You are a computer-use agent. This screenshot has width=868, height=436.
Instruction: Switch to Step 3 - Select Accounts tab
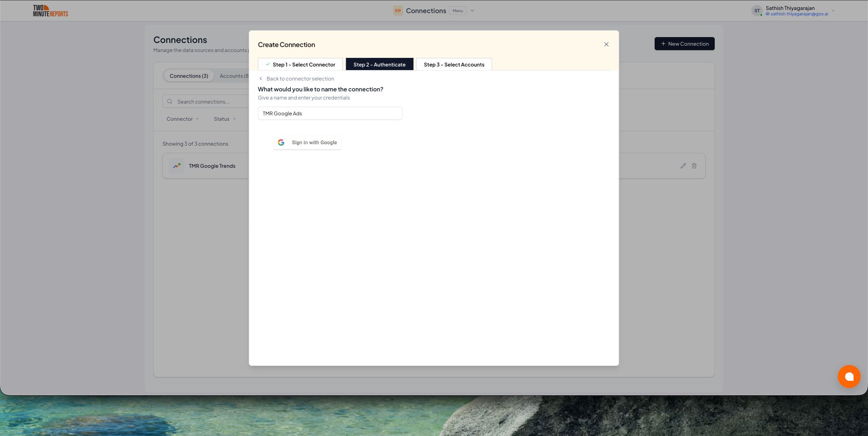(453, 64)
